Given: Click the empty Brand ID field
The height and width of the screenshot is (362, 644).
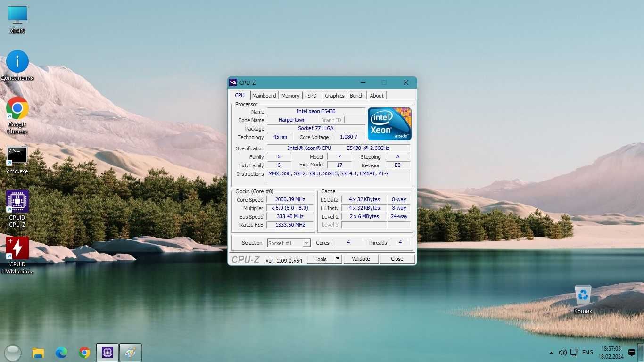Looking at the screenshot, I should pyautogui.click(x=355, y=120).
